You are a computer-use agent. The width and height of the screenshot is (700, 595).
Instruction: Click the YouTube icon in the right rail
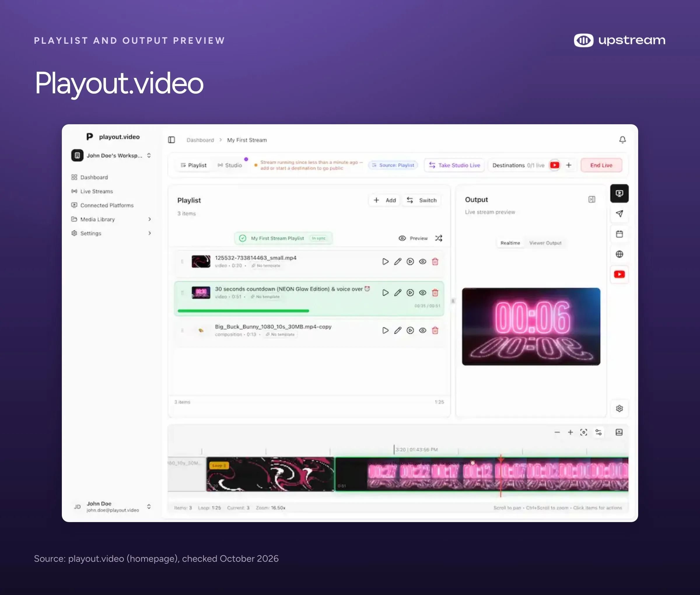619,274
